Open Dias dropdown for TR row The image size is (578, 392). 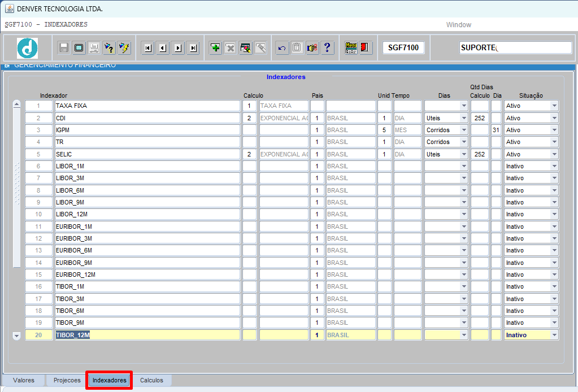click(464, 142)
